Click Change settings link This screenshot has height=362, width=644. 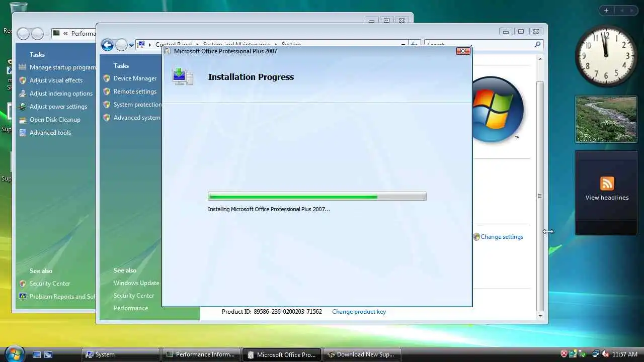click(502, 237)
